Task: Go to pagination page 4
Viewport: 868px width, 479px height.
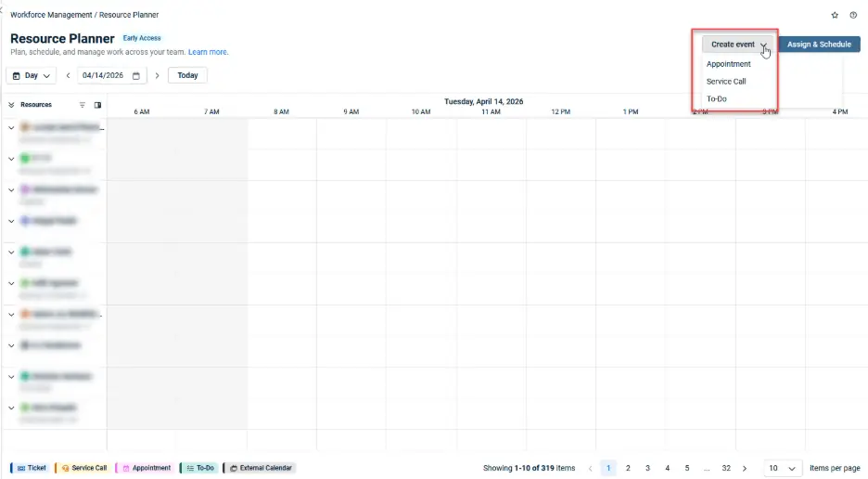Action: 668,469
